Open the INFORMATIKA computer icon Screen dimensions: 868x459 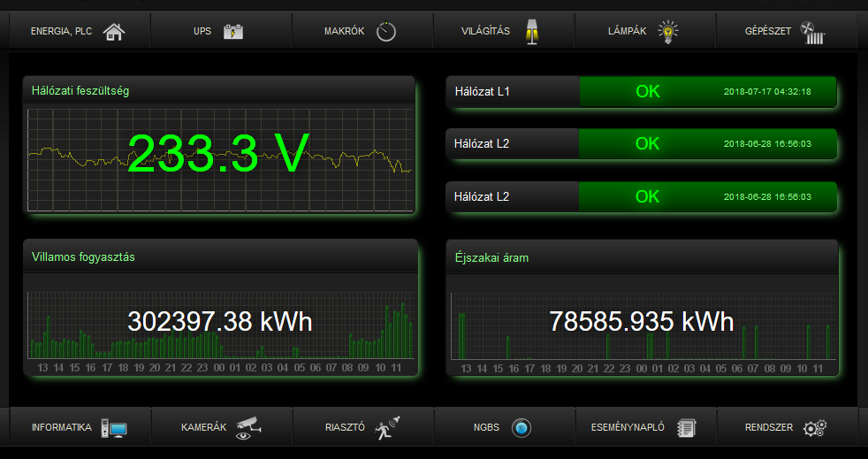tap(113, 428)
